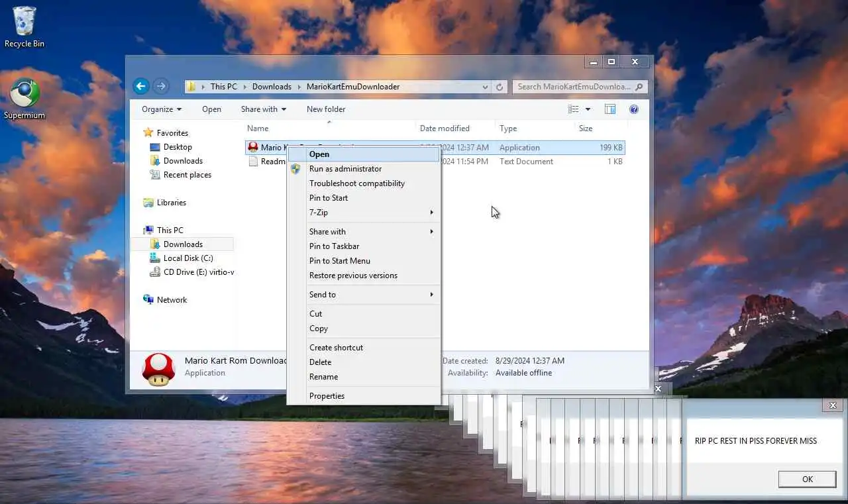Viewport: 848px width, 504px height.
Task: Open the view options dropdown arrow
Action: click(x=588, y=109)
